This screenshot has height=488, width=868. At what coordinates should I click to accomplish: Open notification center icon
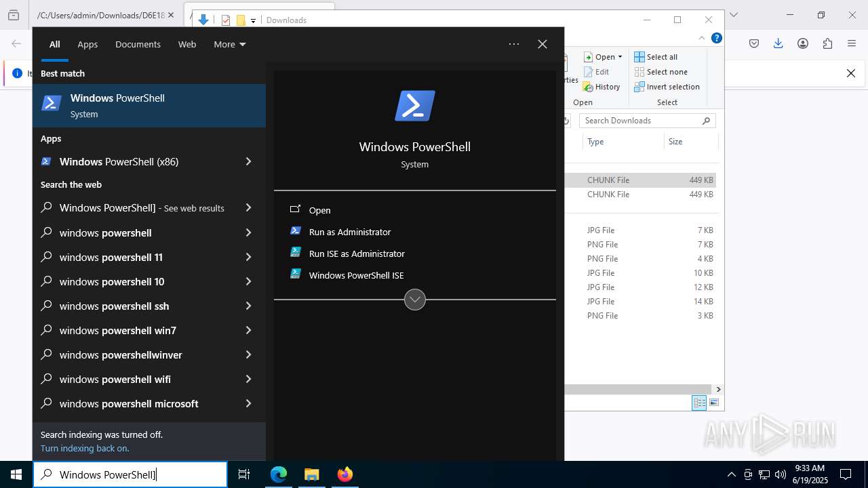[x=846, y=474]
